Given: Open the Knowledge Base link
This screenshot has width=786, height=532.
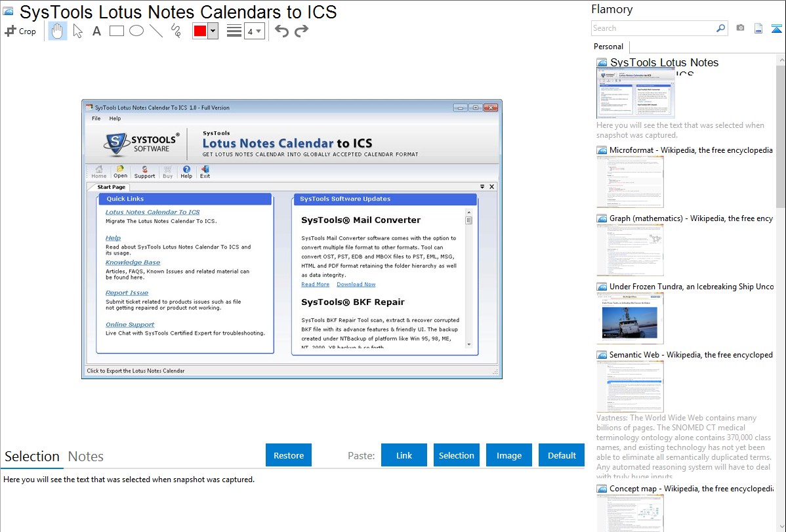Looking at the screenshot, I should tap(133, 262).
